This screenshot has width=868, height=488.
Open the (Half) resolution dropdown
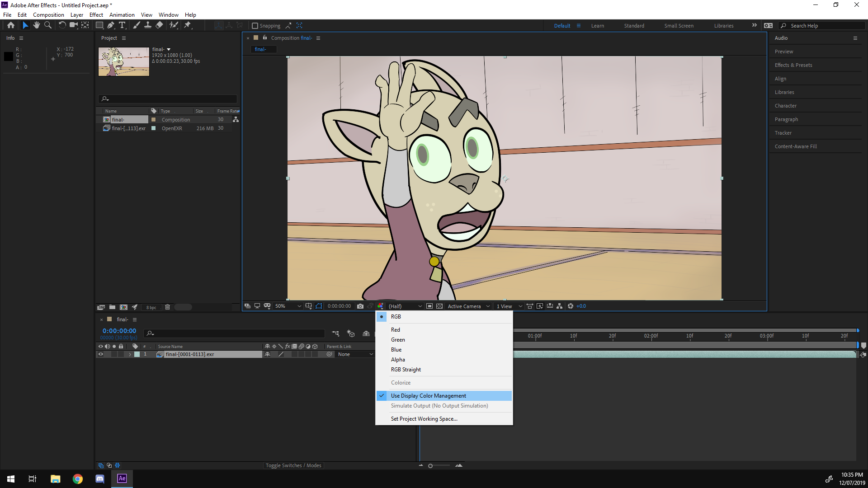pos(405,306)
